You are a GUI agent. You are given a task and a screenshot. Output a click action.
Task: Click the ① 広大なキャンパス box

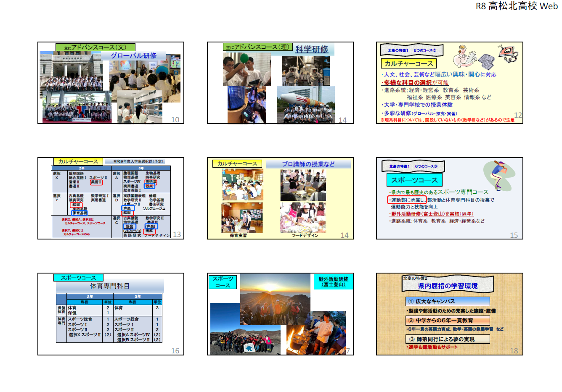click(448, 302)
